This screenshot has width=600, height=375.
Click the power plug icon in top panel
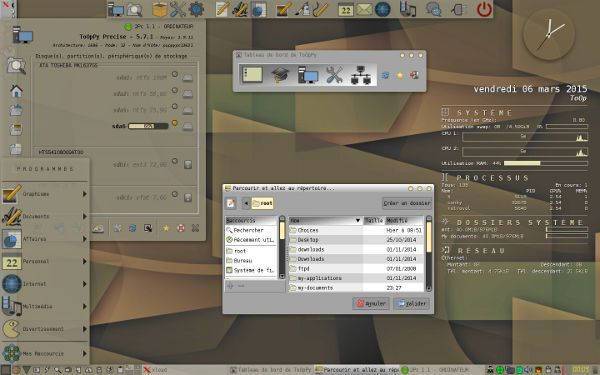pos(458,9)
